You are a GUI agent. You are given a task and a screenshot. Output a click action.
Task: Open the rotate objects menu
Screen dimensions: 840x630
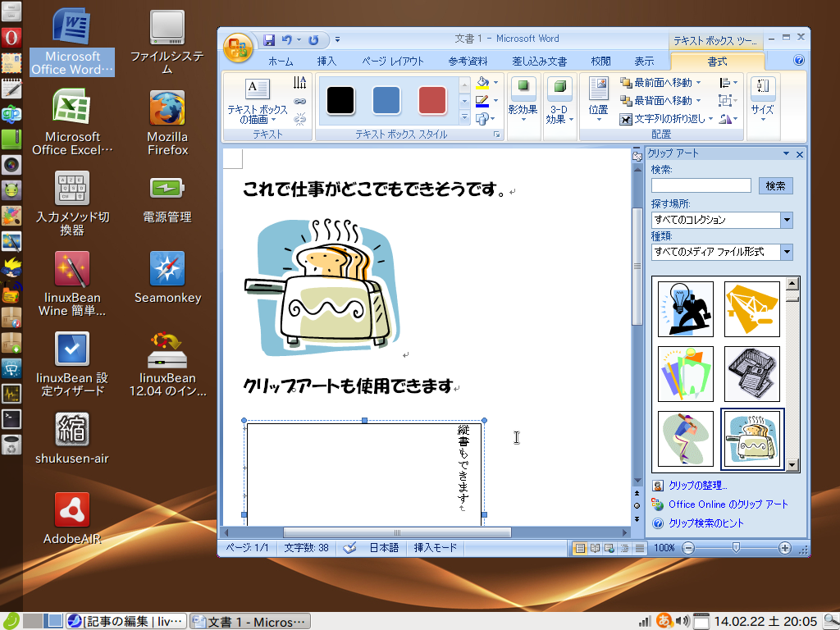pyautogui.click(x=728, y=119)
